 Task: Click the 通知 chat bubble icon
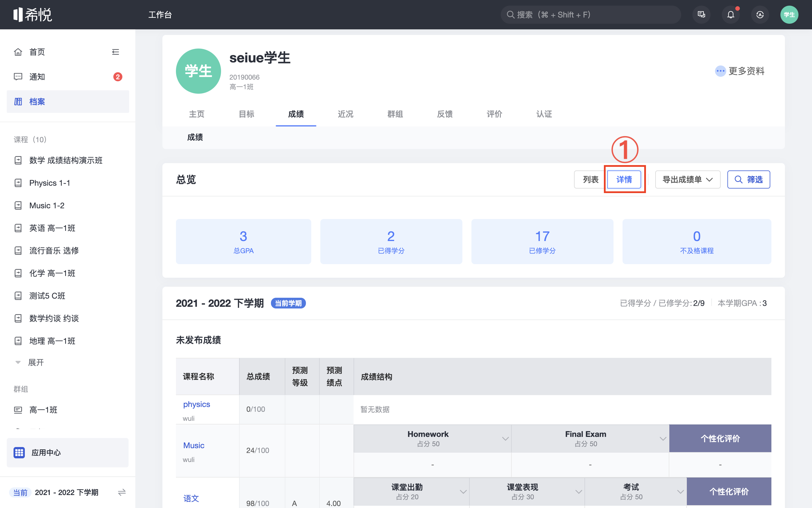pyautogui.click(x=18, y=76)
